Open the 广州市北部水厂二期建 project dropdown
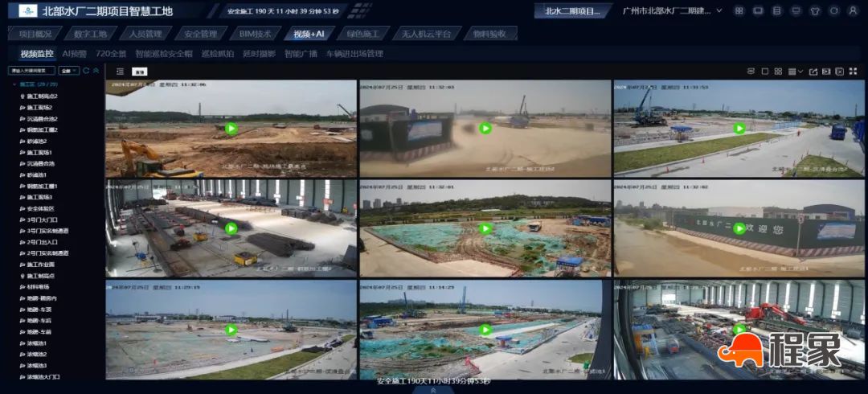 pyautogui.click(x=672, y=10)
